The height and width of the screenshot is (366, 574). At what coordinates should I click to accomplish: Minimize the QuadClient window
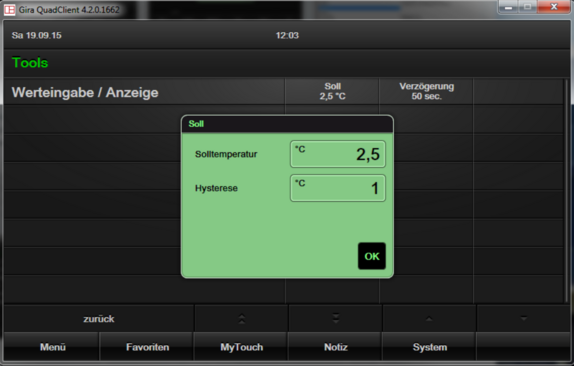508,7
